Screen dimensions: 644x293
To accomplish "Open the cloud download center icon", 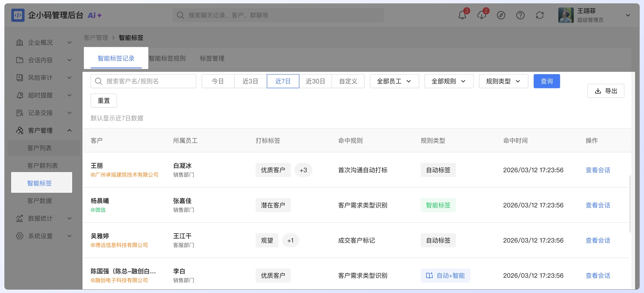I will (x=481, y=15).
